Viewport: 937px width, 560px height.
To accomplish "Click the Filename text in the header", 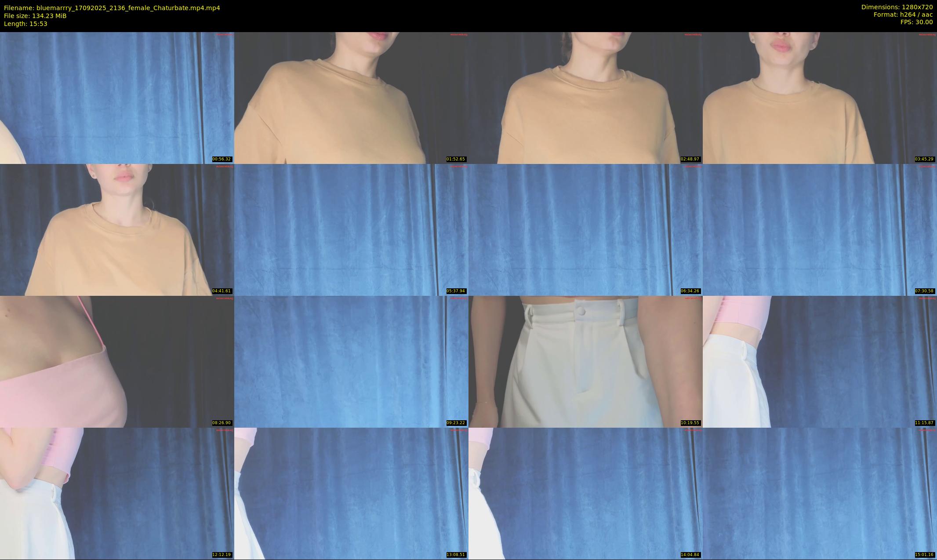I will tap(112, 8).
